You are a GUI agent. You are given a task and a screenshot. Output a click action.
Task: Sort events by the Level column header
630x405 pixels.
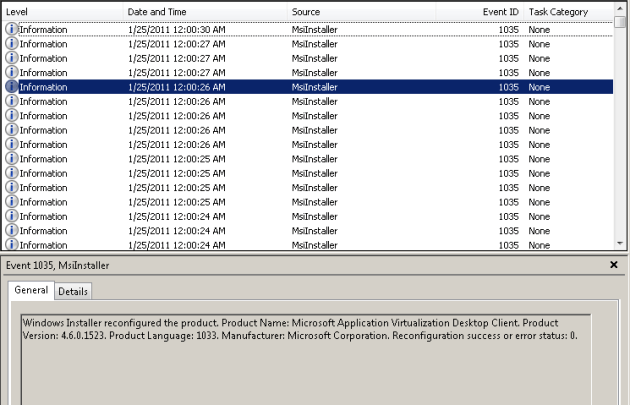click(63, 12)
